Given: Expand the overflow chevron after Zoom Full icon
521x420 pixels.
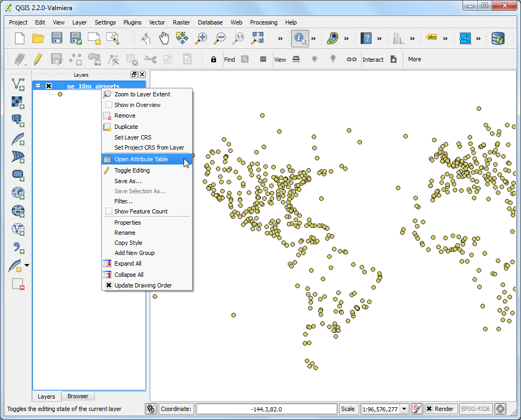Looking at the screenshot, I should click(x=280, y=38).
